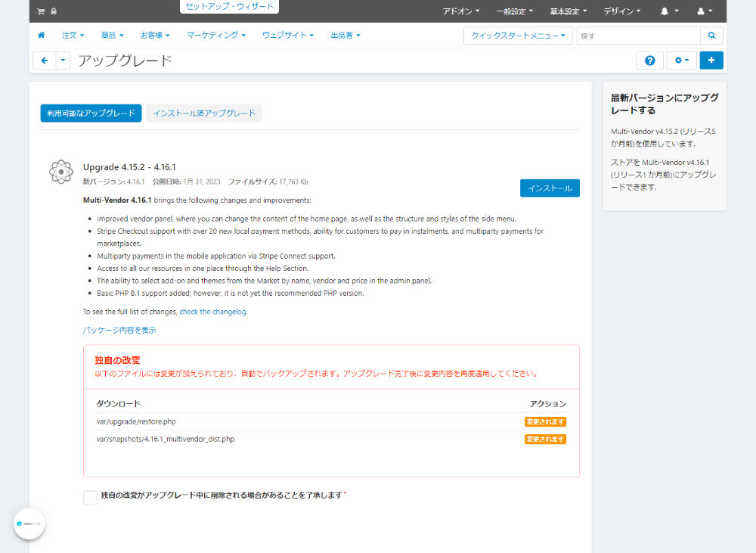The height and width of the screenshot is (553, 756).
Task: Open the gear settings dropdown
Action: 682,61
